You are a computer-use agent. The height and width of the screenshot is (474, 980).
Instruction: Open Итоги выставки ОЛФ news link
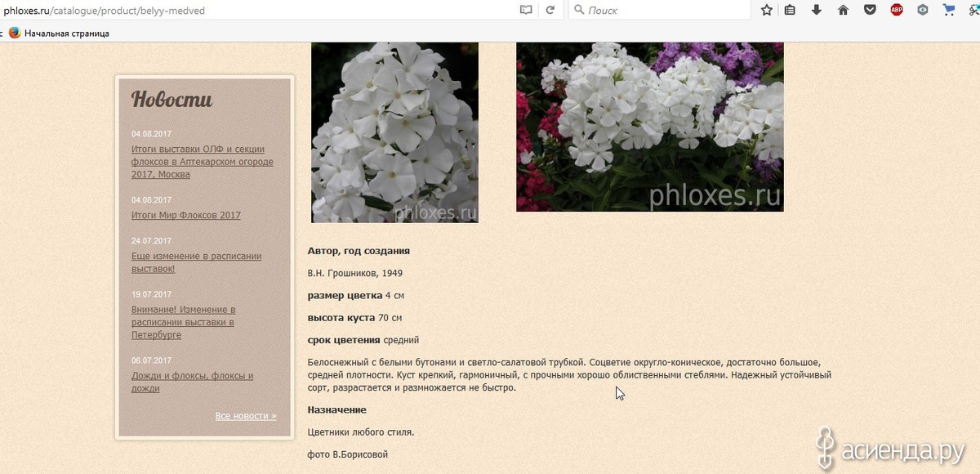(203, 162)
